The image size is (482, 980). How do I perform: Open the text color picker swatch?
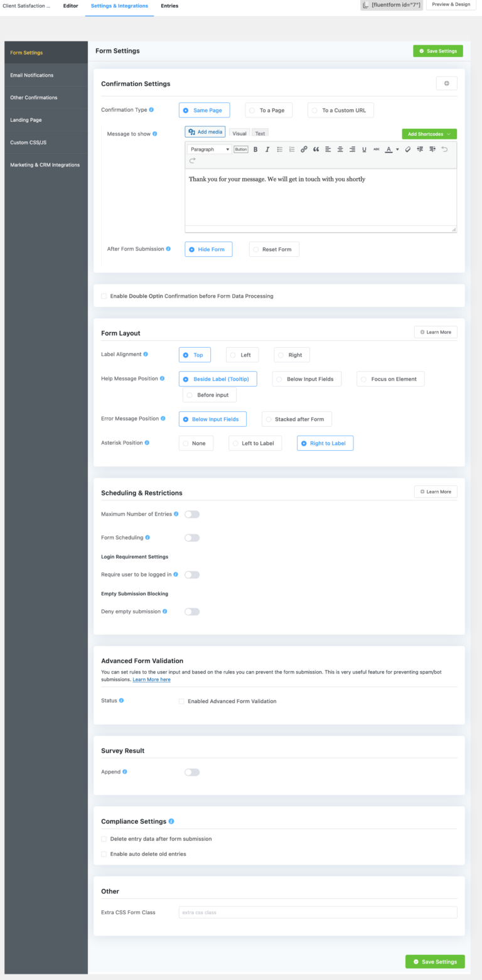pos(388,149)
